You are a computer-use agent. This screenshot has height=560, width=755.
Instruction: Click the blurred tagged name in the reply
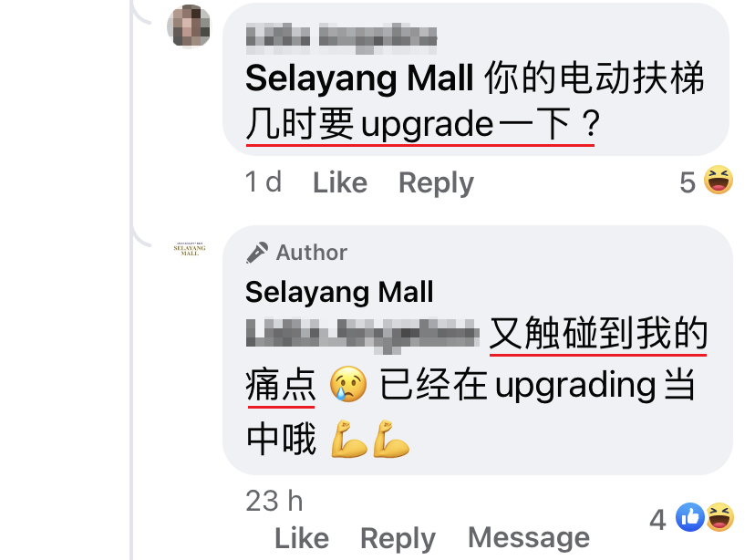coord(363,333)
